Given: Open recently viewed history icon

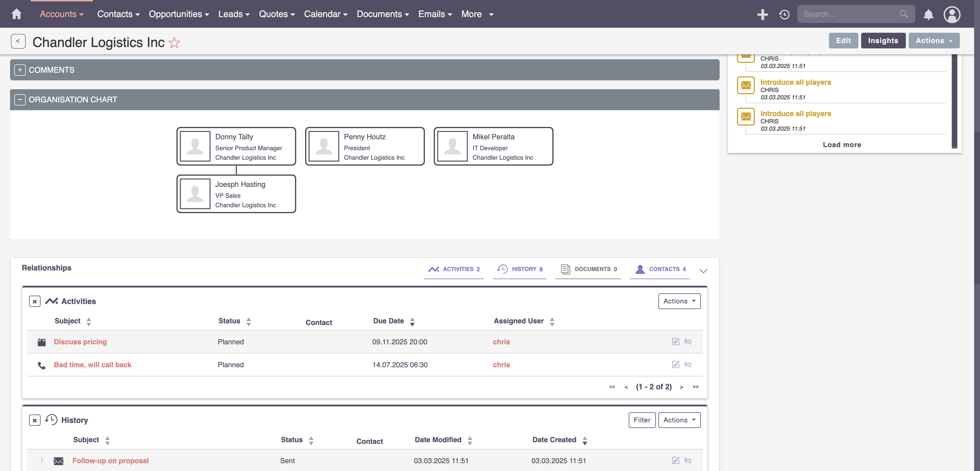Looking at the screenshot, I should (x=784, y=15).
